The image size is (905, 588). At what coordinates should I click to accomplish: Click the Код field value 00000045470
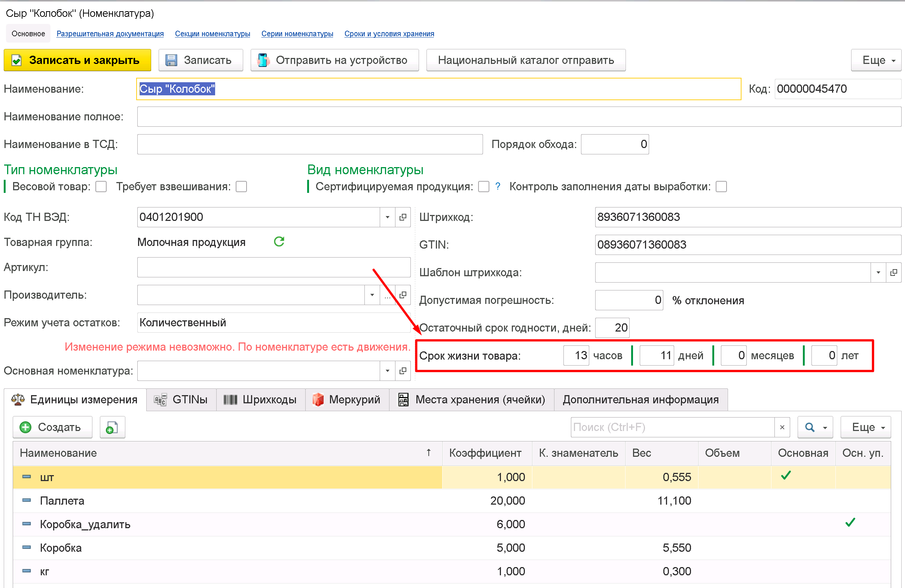pyautogui.click(x=838, y=89)
